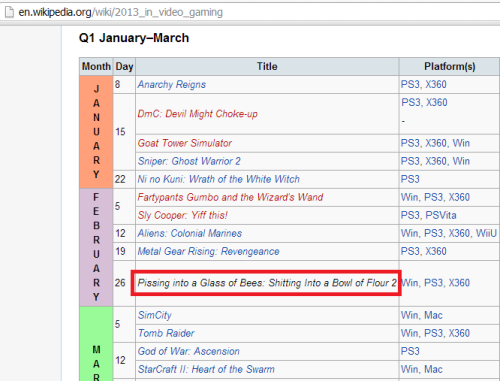Click the day 15 cell

pyautogui.click(x=124, y=132)
